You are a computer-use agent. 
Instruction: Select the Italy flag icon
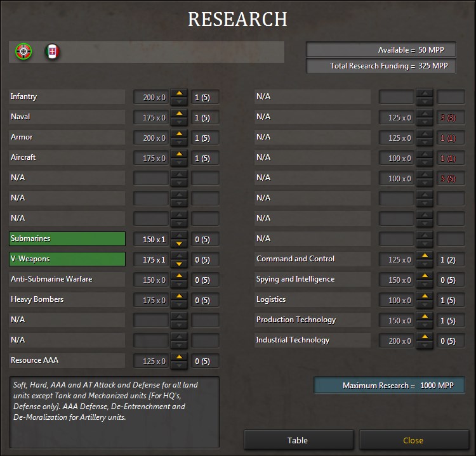point(52,52)
